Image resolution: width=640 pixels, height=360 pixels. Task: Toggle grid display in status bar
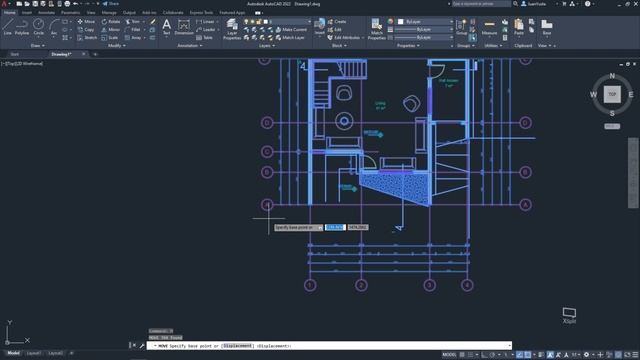tap(462, 355)
